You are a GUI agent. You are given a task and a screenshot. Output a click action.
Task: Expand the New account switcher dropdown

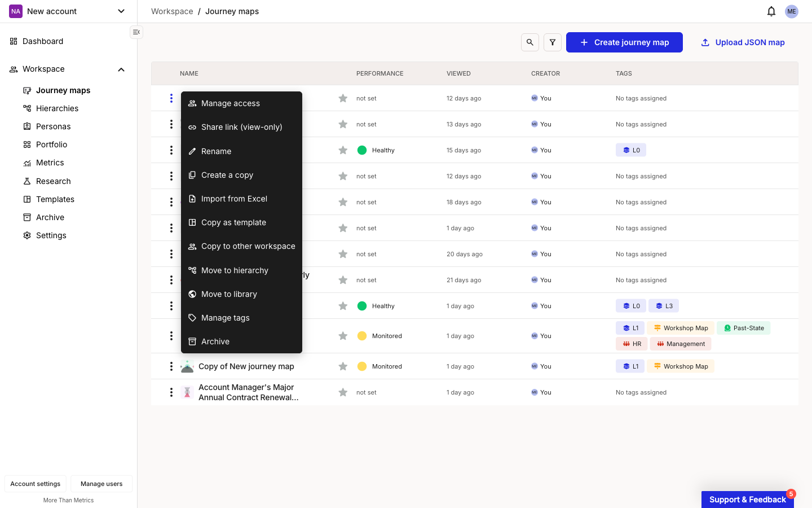[121, 11]
